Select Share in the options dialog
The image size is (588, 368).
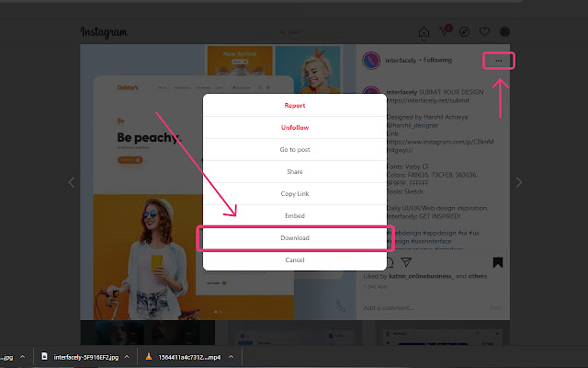(x=295, y=172)
